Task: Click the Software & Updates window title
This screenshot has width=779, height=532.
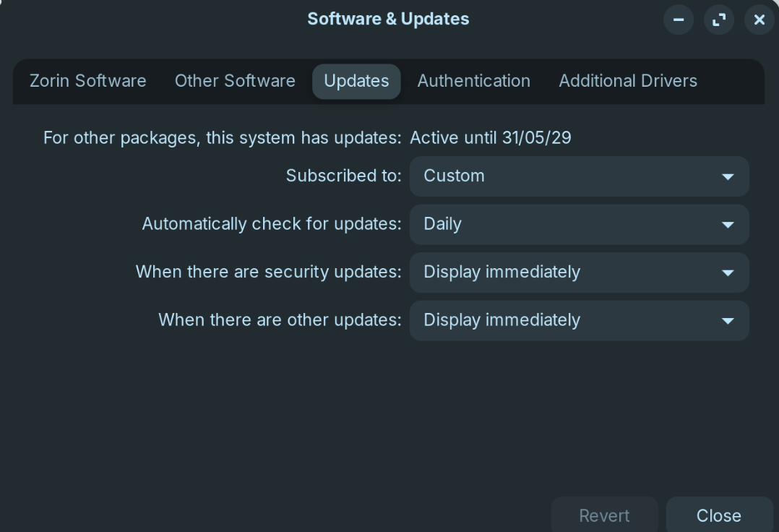Action: pyautogui.click(x=388, y=20)
